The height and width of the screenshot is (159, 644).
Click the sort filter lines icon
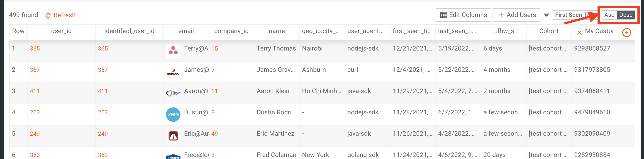point(546,15)
